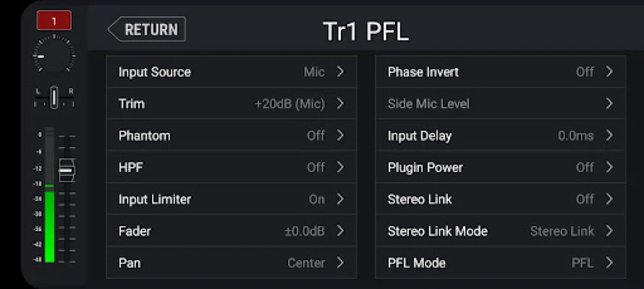
Task: Expand the Pan row chevron
Action: click(340, 263)
